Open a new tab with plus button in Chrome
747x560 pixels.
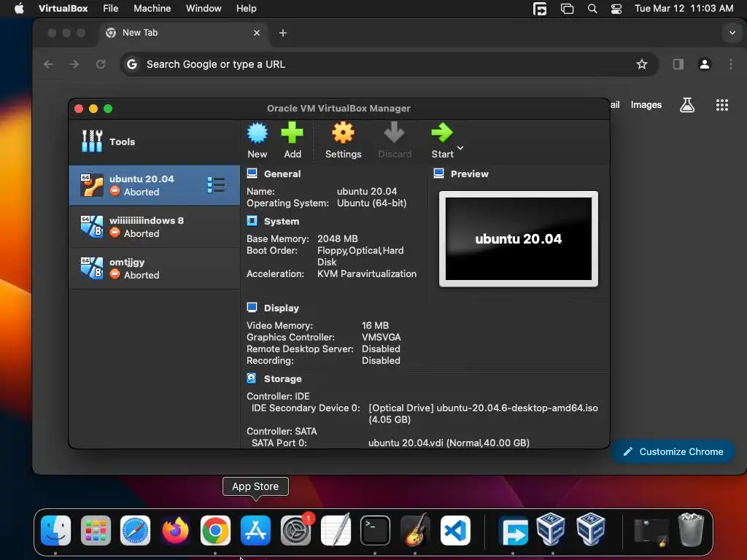[x=282, y=33]
